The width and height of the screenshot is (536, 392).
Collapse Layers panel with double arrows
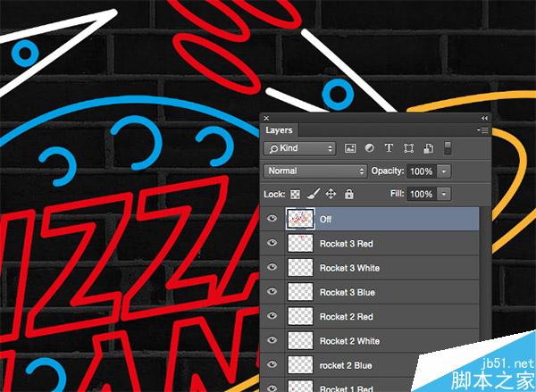click(x=485, y=118)
